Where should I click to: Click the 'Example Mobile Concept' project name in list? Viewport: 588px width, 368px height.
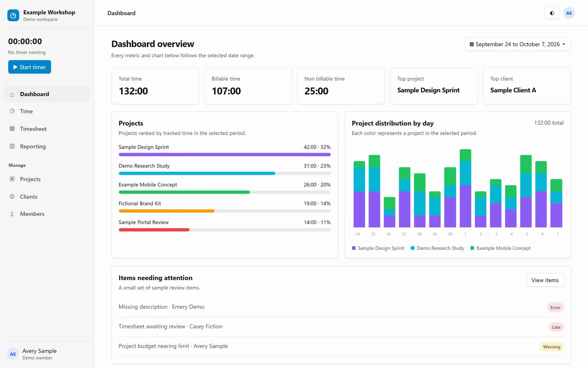coord(147,184)
